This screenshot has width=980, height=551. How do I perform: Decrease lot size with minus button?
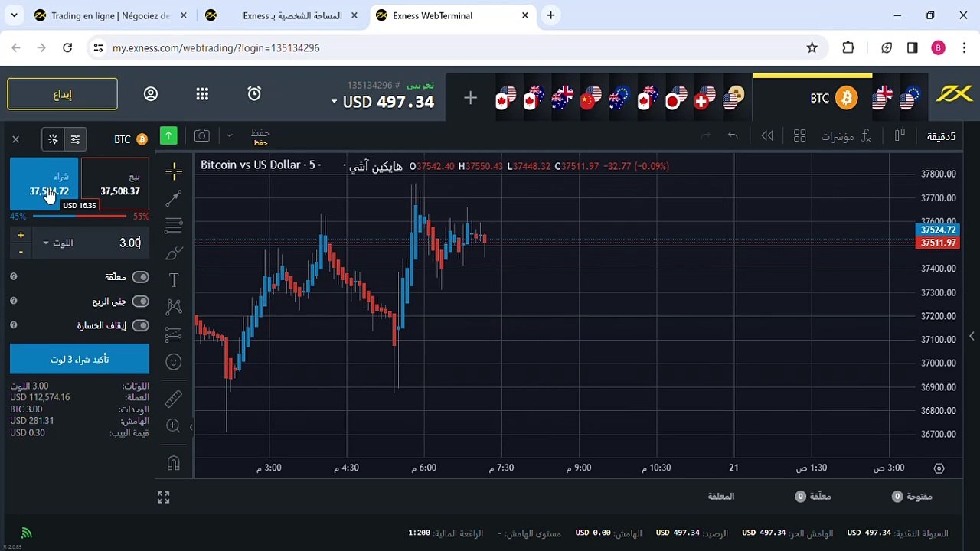(21, 251)
